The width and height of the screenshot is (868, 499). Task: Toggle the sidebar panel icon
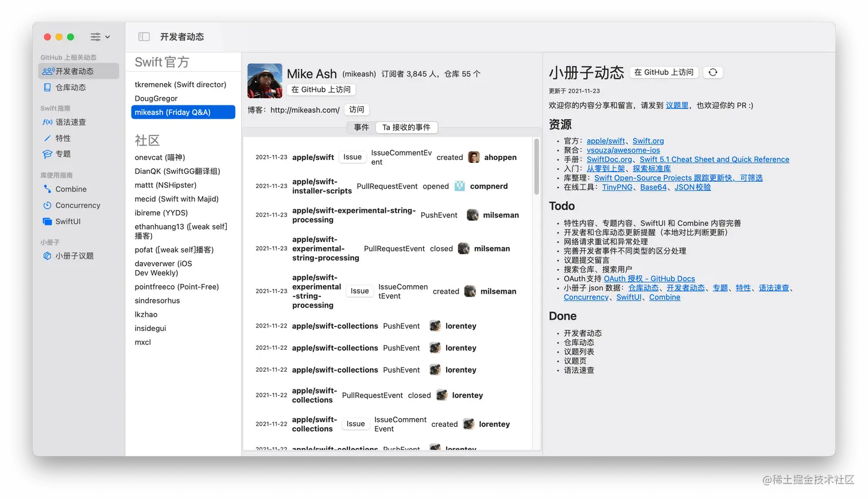(144, 37)
